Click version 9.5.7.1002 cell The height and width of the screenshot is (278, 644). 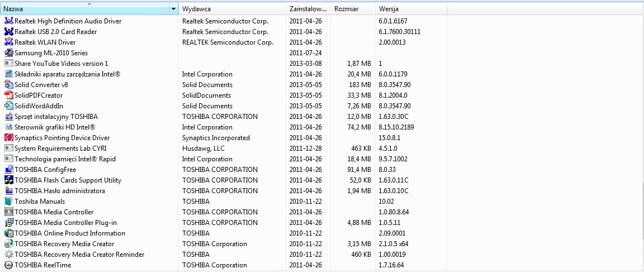tap(393, 159)
